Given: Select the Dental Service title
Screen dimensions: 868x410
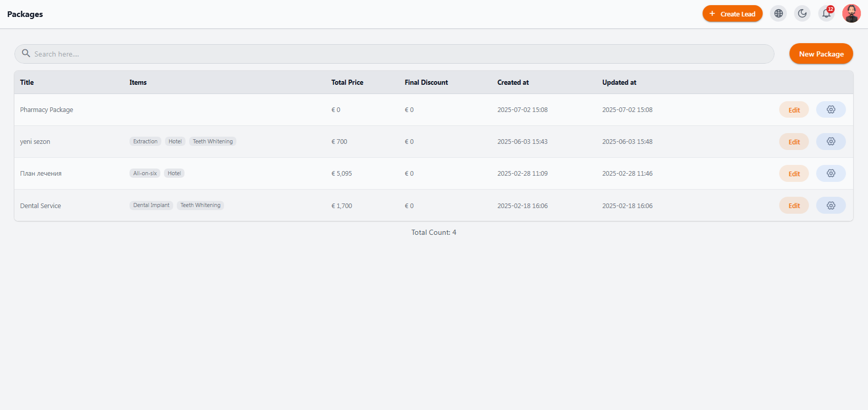Looking at the screenshot, I should 40,206.
